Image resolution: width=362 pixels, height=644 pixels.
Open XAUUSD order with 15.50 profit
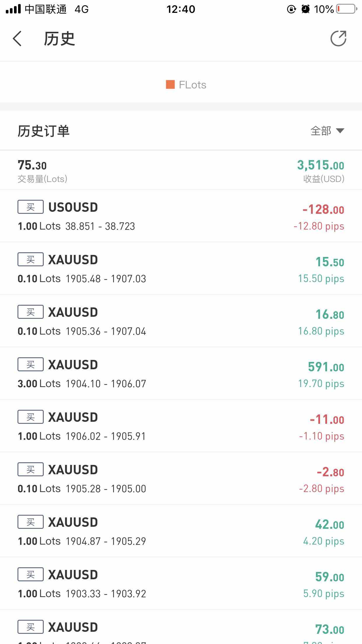(x=181, y=268)
